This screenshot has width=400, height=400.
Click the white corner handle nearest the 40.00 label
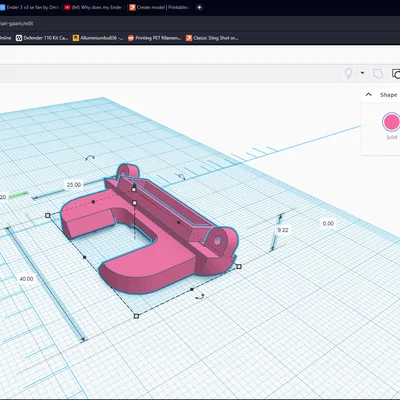coord(48,216)
